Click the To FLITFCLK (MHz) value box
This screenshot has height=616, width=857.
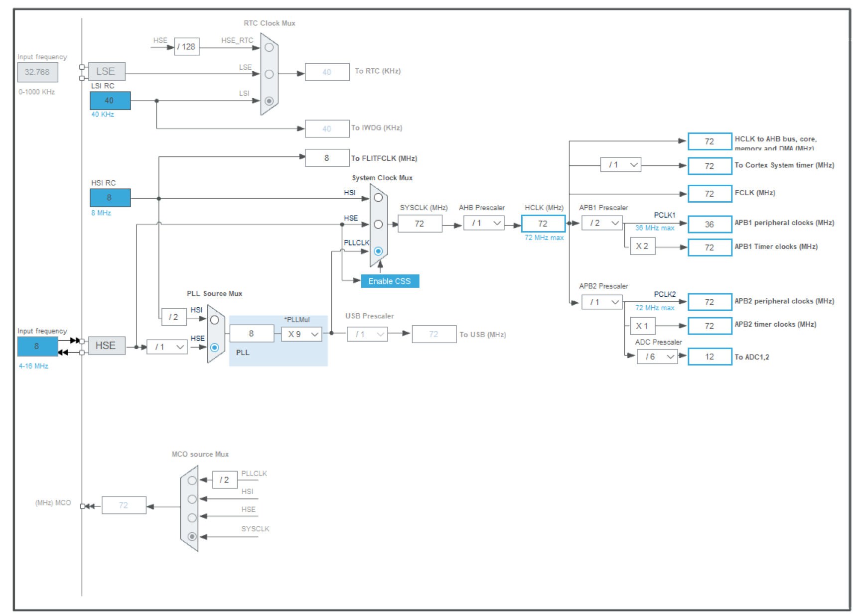click(x=327, y=158)
